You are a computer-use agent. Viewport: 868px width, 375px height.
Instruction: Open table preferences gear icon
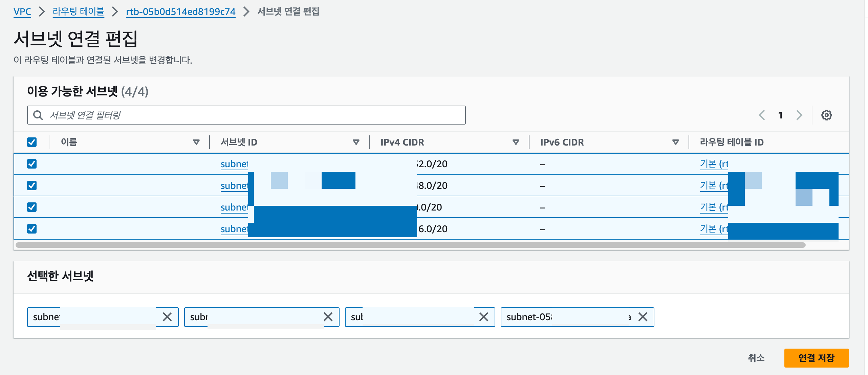826,115
